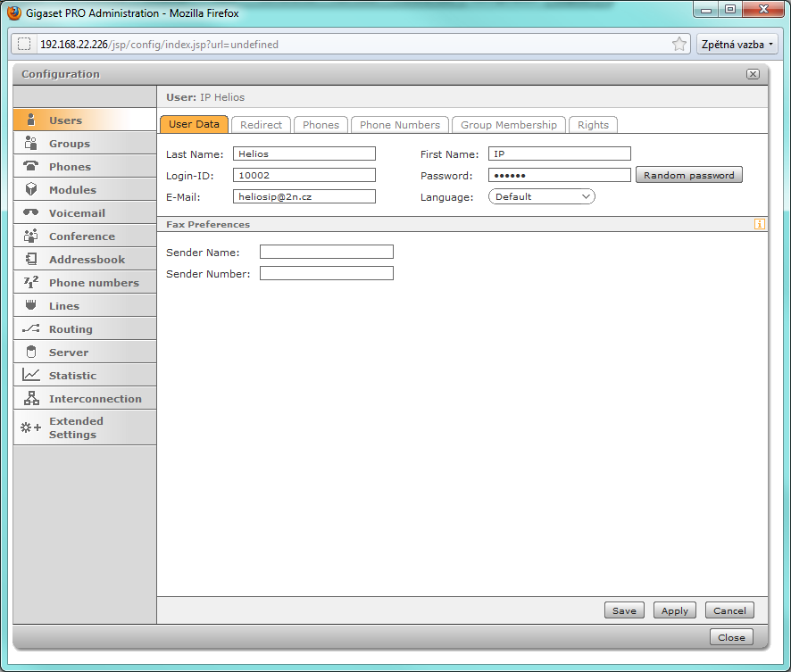Screen dimensions: 791x672
Task: Expand the Language dropdown
Action: pyautogui.click(x=541, y=196)
